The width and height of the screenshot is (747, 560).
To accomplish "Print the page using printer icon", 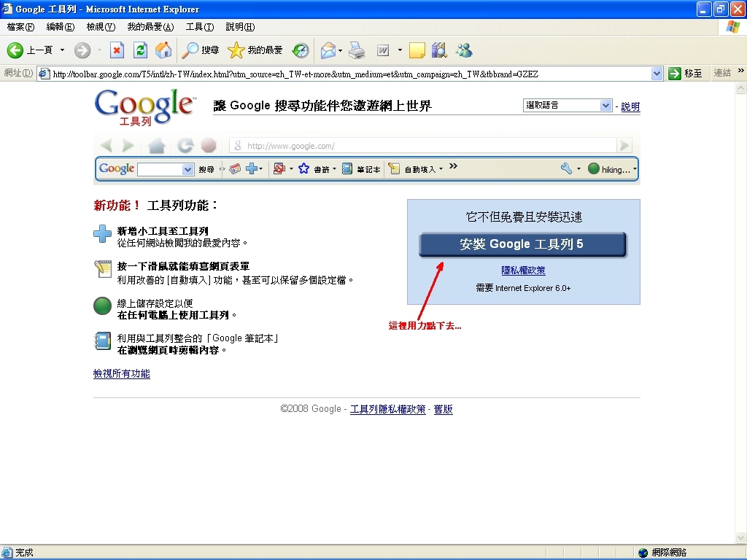I will (357, 50).
